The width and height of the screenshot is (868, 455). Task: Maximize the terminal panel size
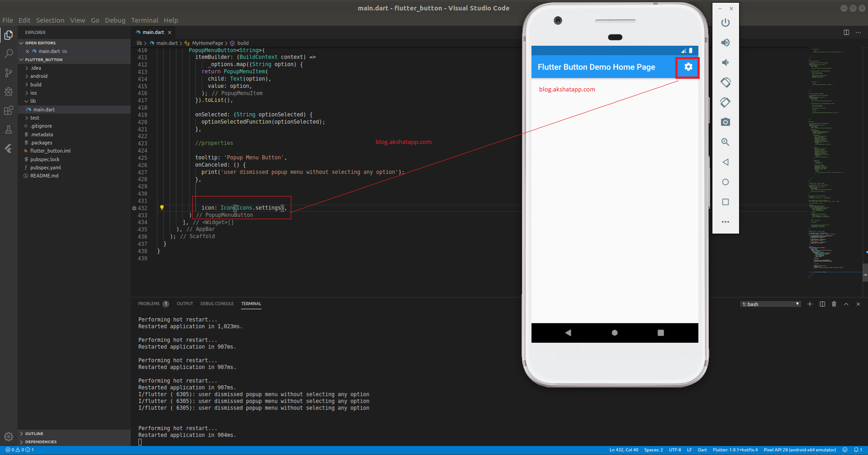[x=846, y=304]
